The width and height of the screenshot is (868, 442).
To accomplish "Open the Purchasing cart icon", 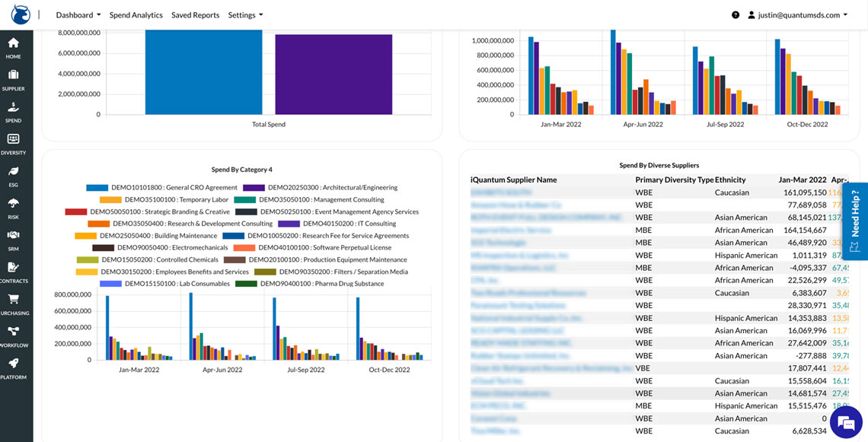I will [14, 304].
